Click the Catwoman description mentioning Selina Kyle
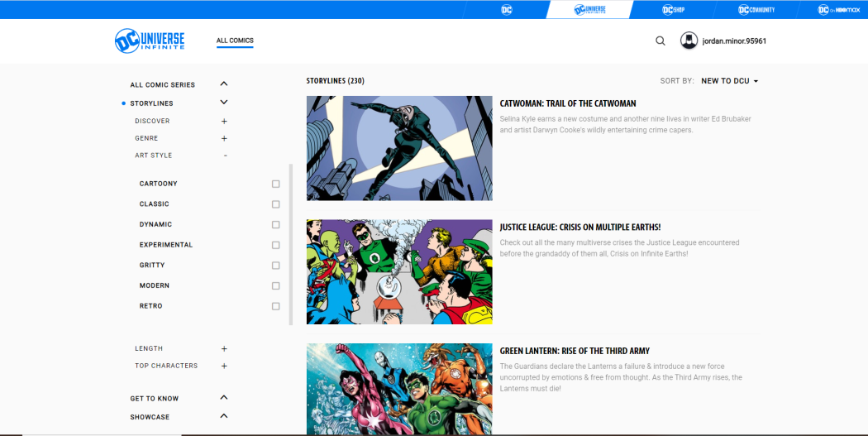The width and height of the screenshot is (868, 436). pyautogui.click(x=626, y=125)
